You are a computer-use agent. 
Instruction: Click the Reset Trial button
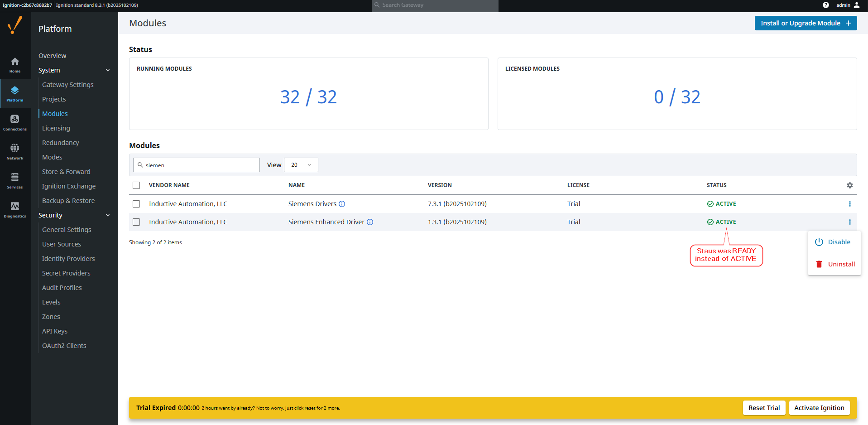(764, 408)
